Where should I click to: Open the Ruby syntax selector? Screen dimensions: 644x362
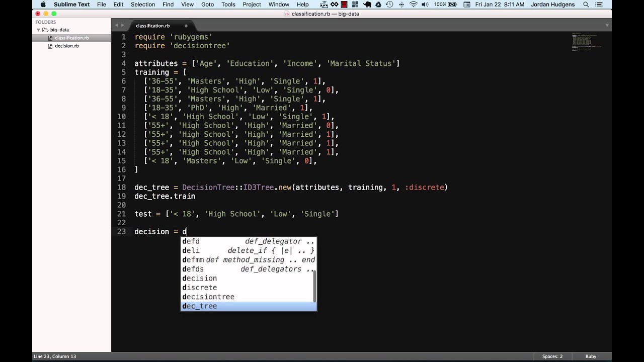tap(591, 356)
